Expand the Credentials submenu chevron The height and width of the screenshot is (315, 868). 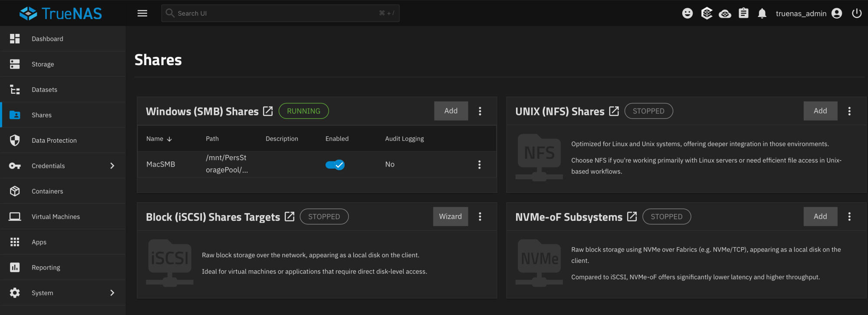coord(112,166)
